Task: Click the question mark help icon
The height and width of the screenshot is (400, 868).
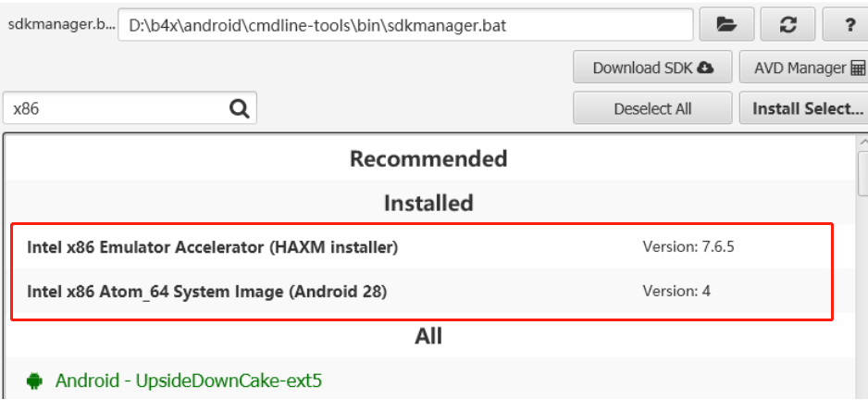Action: tap(849, 26)
